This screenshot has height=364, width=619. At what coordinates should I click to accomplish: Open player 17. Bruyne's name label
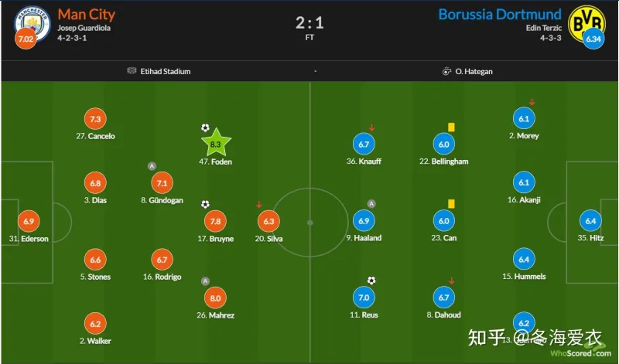click(216, 239)
